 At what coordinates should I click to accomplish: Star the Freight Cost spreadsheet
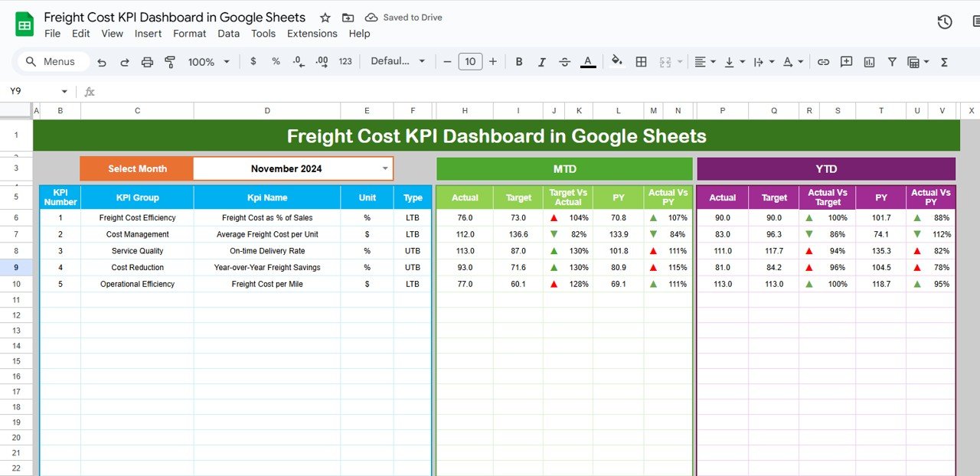point(325,17)
